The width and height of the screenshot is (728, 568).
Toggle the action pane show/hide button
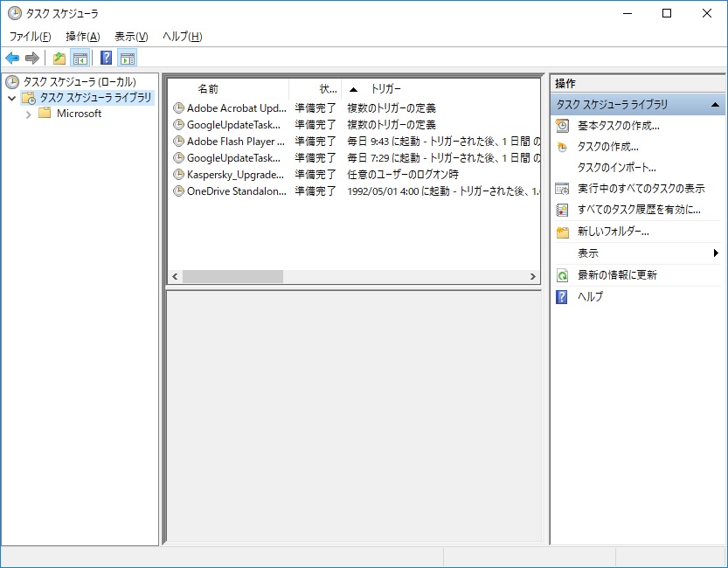(x=128, y=59)
